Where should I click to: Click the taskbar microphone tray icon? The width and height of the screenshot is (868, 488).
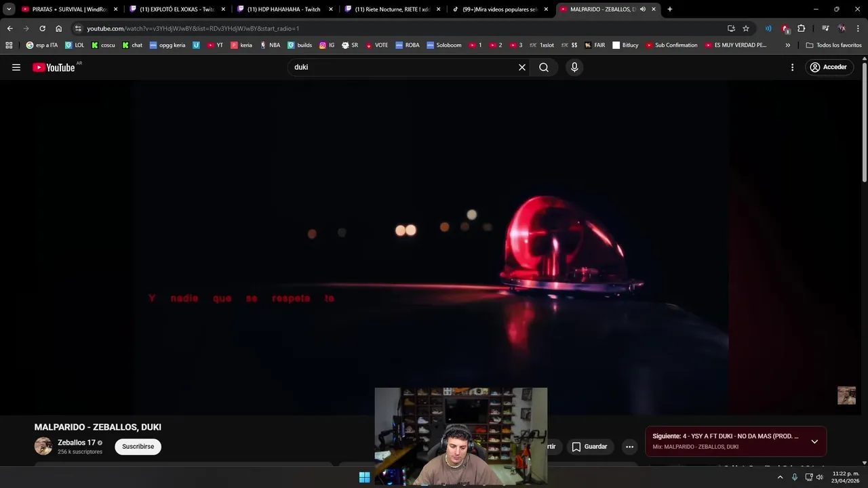(x=795, y=477)
